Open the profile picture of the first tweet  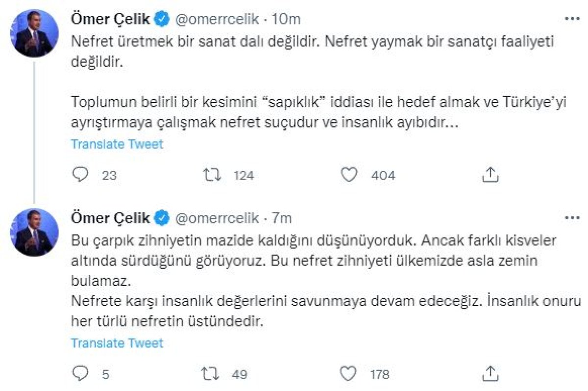point(33,29)
